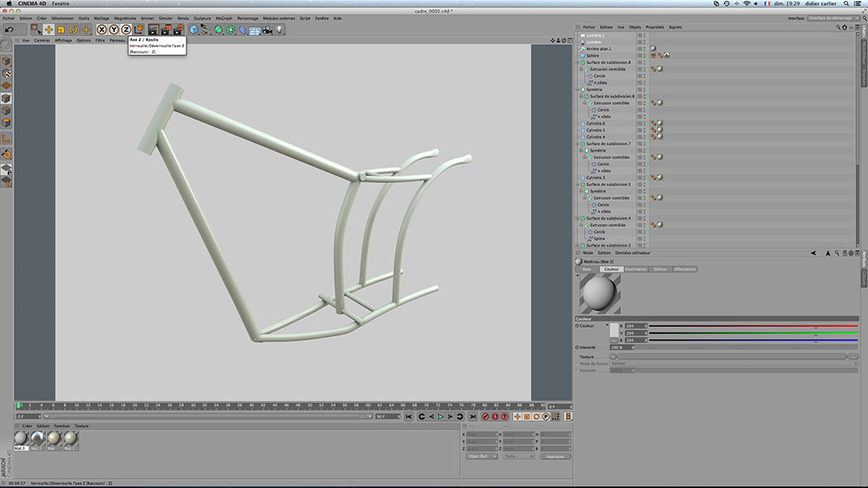The height and width of the screenshot is (488, 868).
Task: Activate the Move tool
Action: pyautogui.click(x=48, y=30)
